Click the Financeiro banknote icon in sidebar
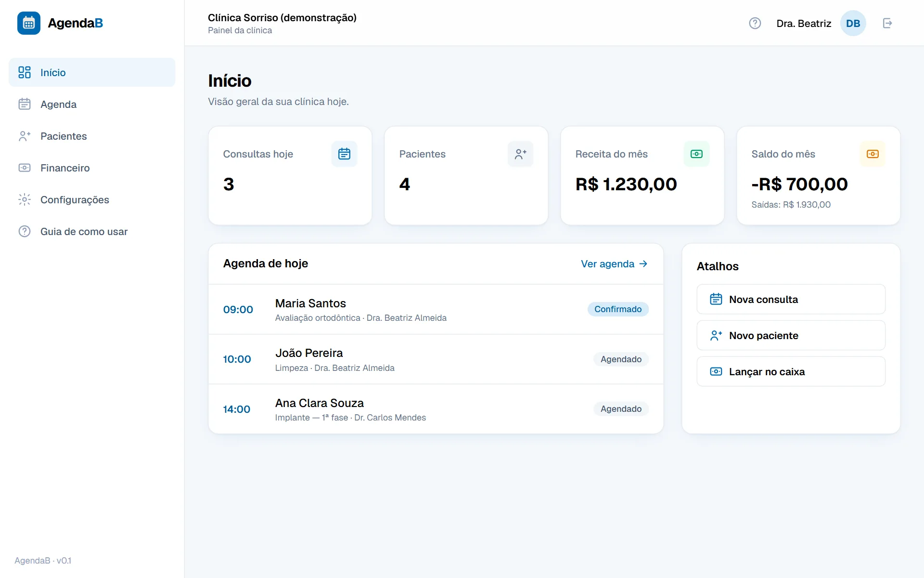The height and width of the screenshot is (578, 924). tap(25, 168)
